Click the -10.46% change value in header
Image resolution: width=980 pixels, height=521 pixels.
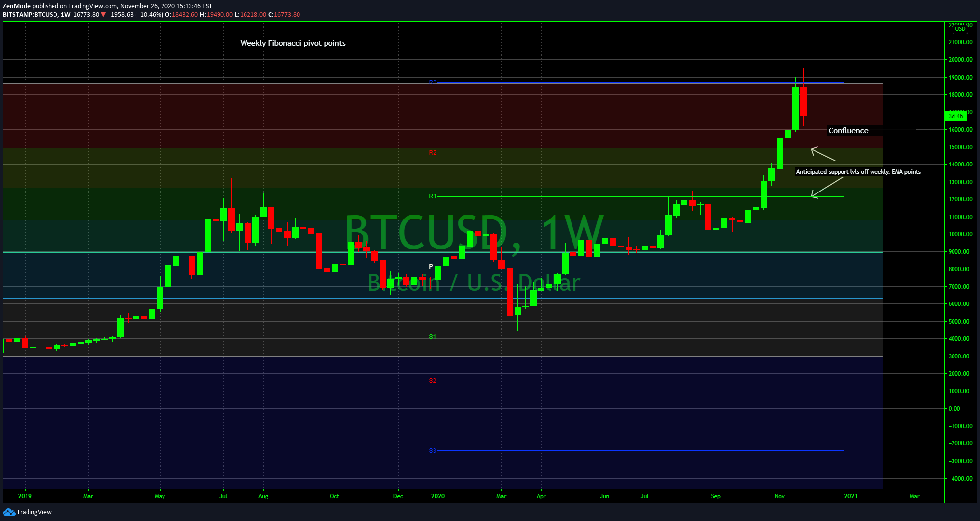pyautogui.click(x=149, y=15)
